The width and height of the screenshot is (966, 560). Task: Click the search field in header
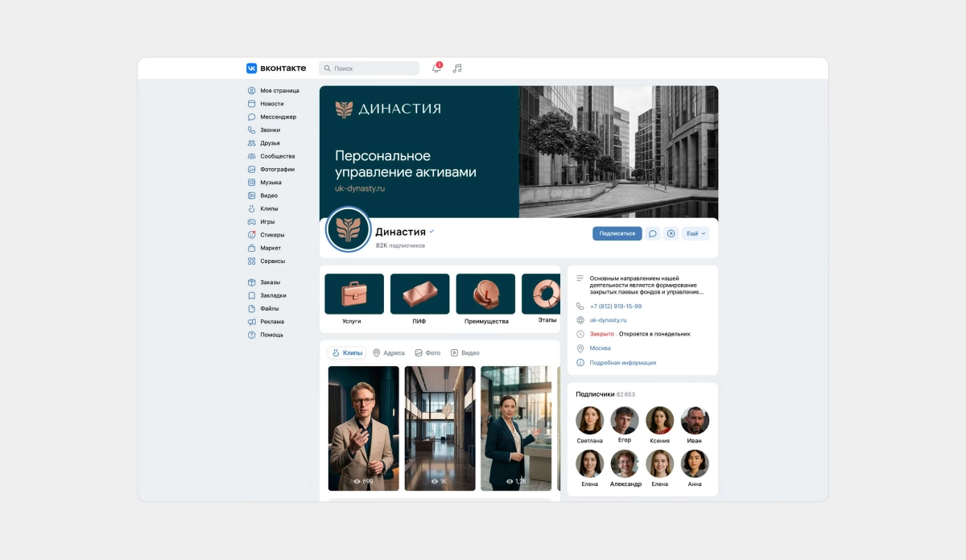point(369,68)
